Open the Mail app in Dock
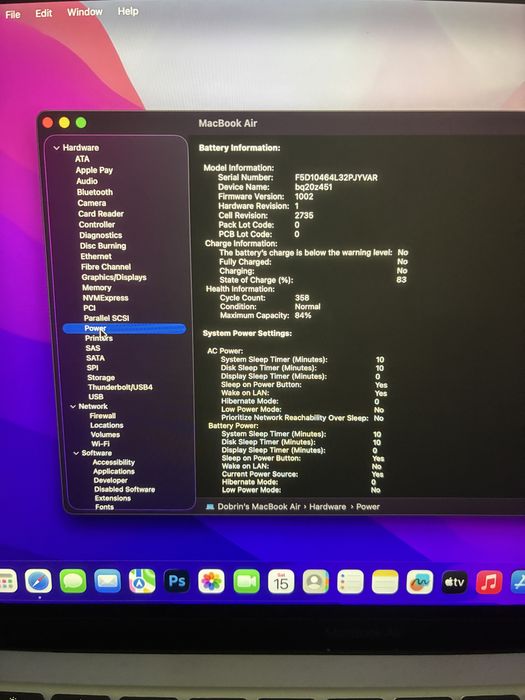Viewport: 525px width, 700px height. pyautogui.click(x=108, y=581)
